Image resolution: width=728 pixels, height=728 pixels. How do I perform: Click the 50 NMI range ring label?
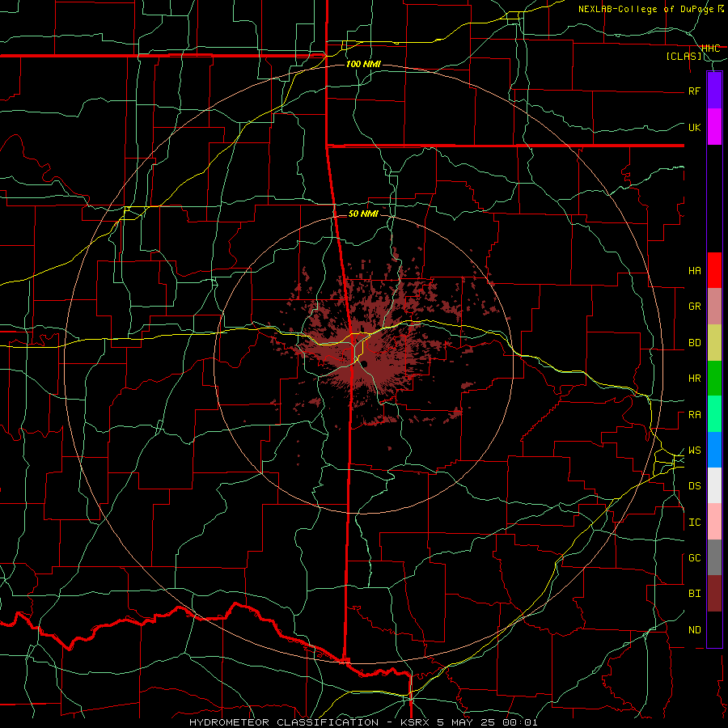363,214
